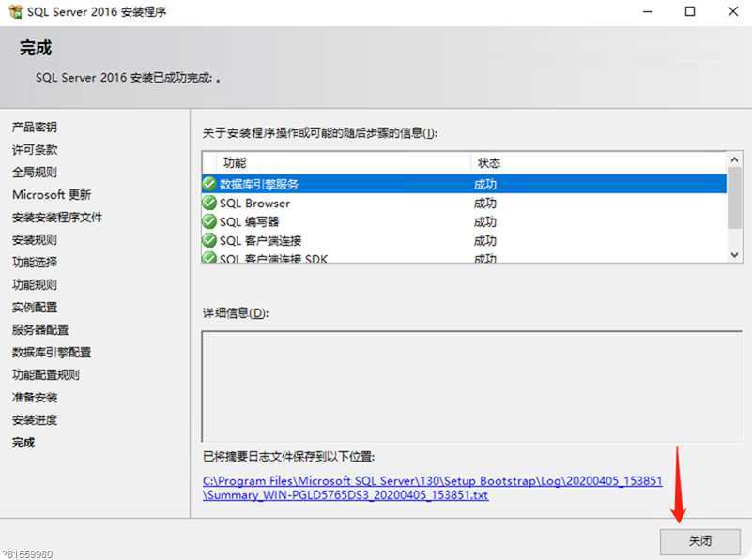Select 功能配置规则 step in sidebar
This screenshot has height=560, width=752.
point(46,374)
